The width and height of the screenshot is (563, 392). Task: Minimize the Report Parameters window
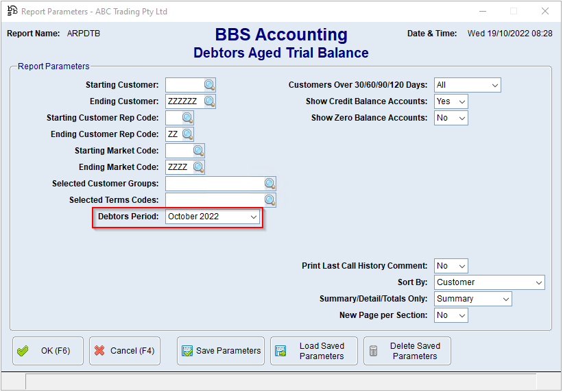click(x=483, y=11)
